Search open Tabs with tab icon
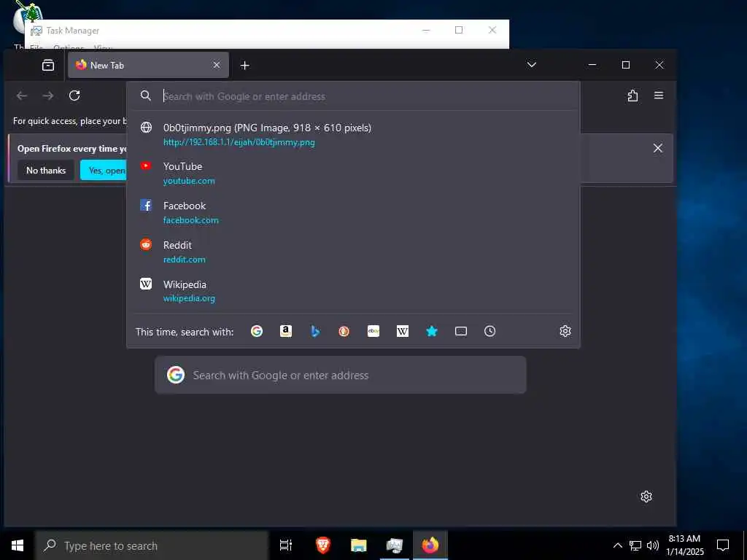Viewport: 747px width, 560px height. (461, 331)
